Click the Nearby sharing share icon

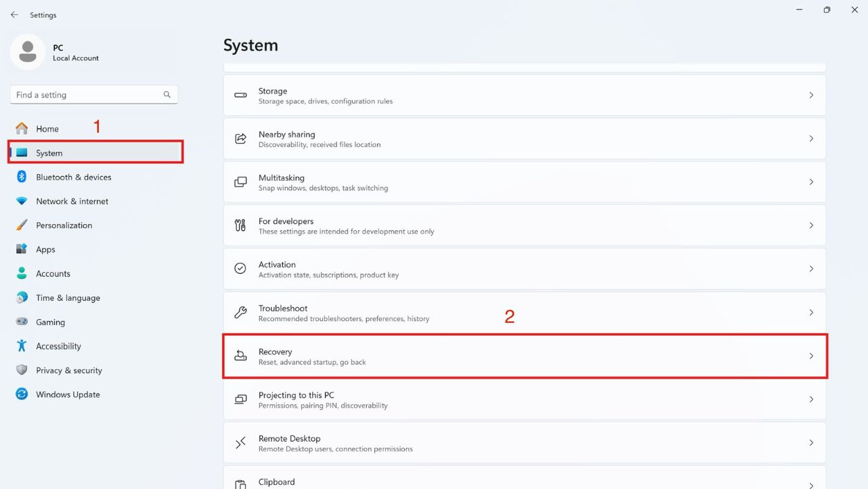[240, 139]
